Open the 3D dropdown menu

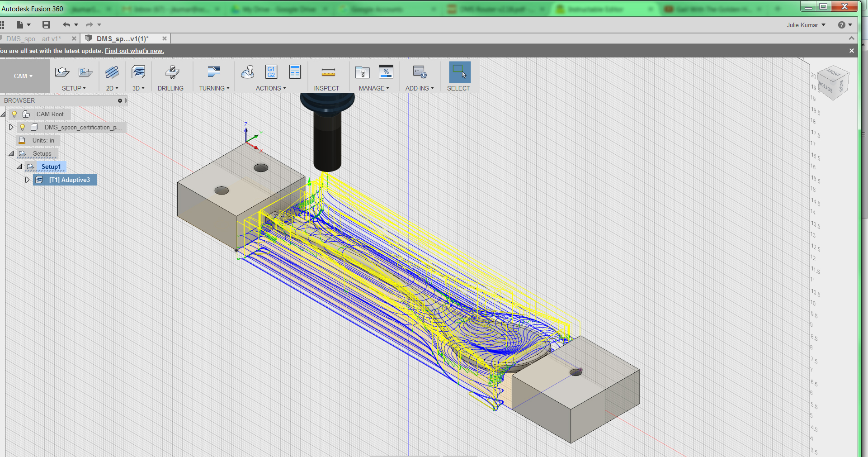tap(138, 88)
